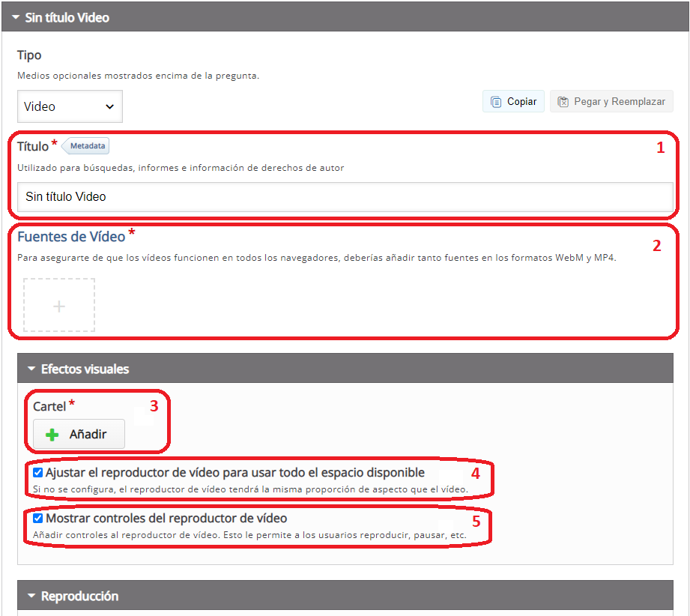
Task: Open the Tipo dropdown showing Video
Action: 69,106
